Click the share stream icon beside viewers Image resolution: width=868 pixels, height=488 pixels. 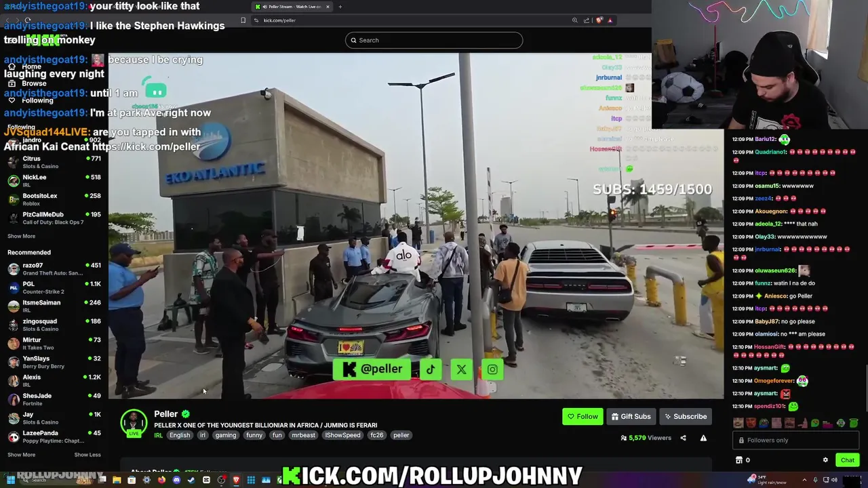683,438
